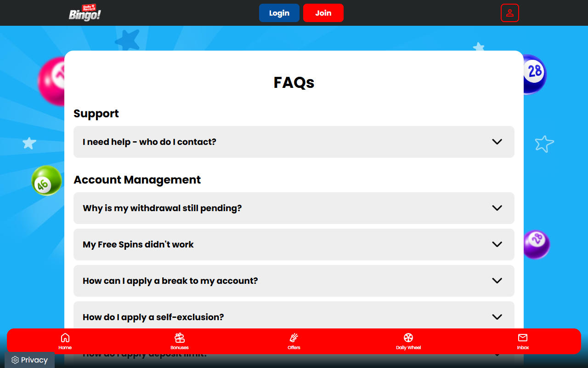
Task: Select the Home label in bottom navigation
Action: click(65, 348)
